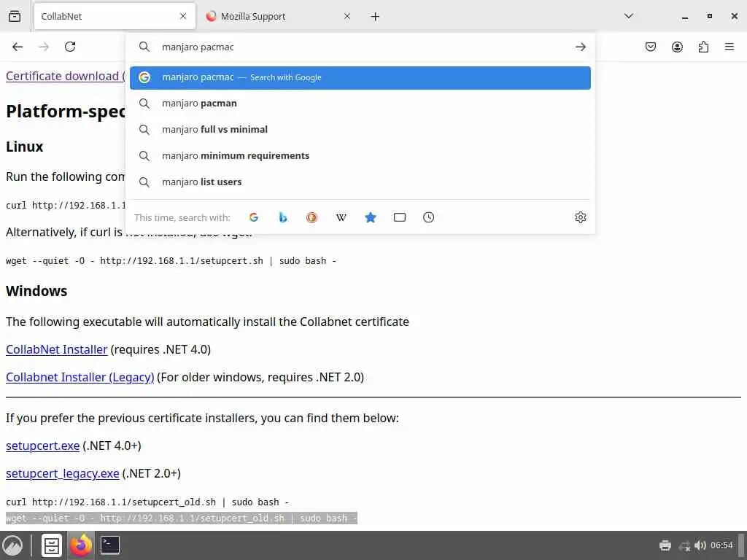Click the address bar text field
The height and width of the screenshot is (560, 747).
tap(362, 47)
